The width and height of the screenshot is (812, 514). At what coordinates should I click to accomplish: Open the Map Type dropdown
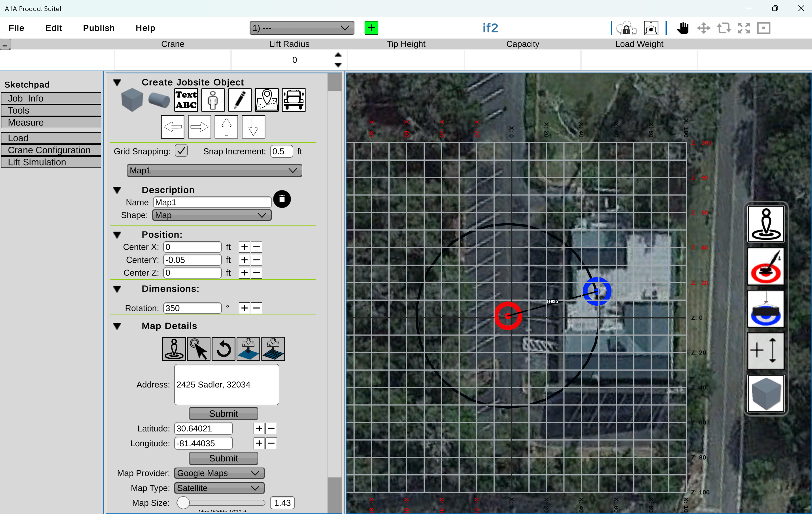(219, 488)
